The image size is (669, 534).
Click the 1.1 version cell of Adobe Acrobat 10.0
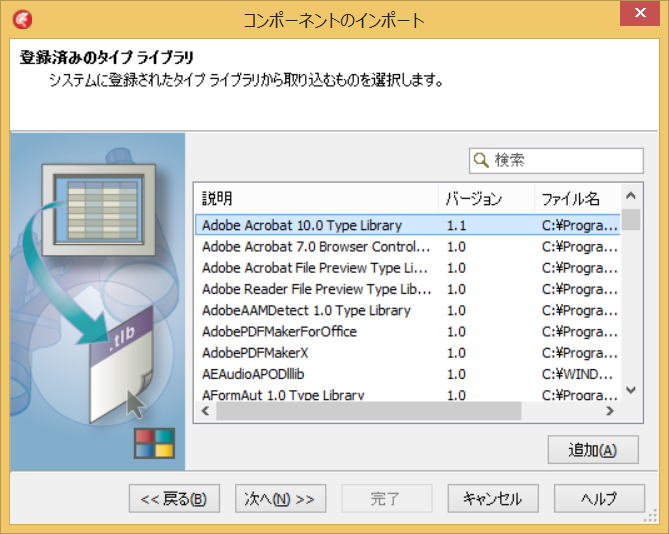(x=457, y=225)
